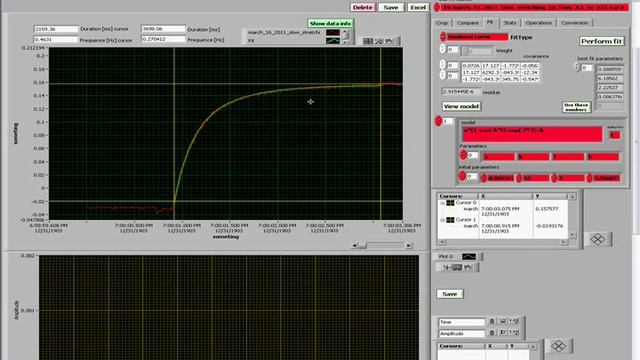Click the Initial parameters array index stepper
The height and width of the screenshot is (360, 640).
click(462, 176)
